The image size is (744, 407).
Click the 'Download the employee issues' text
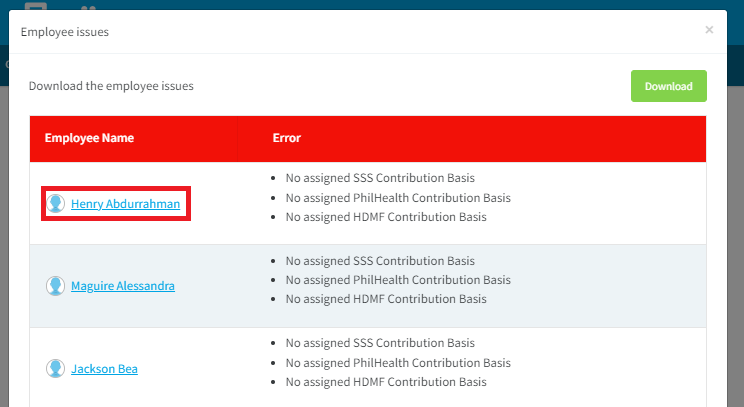coord(111,86)
